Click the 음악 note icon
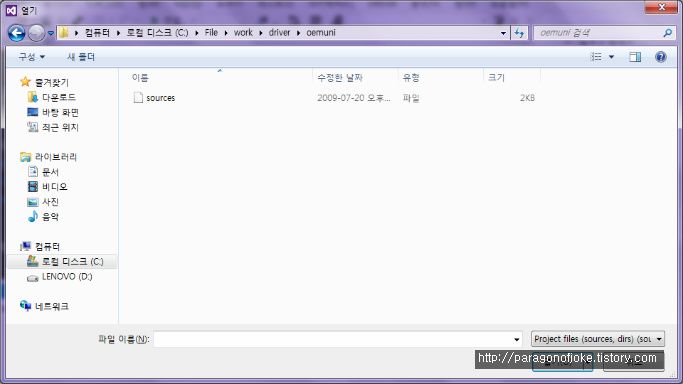Screen dimensions: 683x384 click(33, 216)
